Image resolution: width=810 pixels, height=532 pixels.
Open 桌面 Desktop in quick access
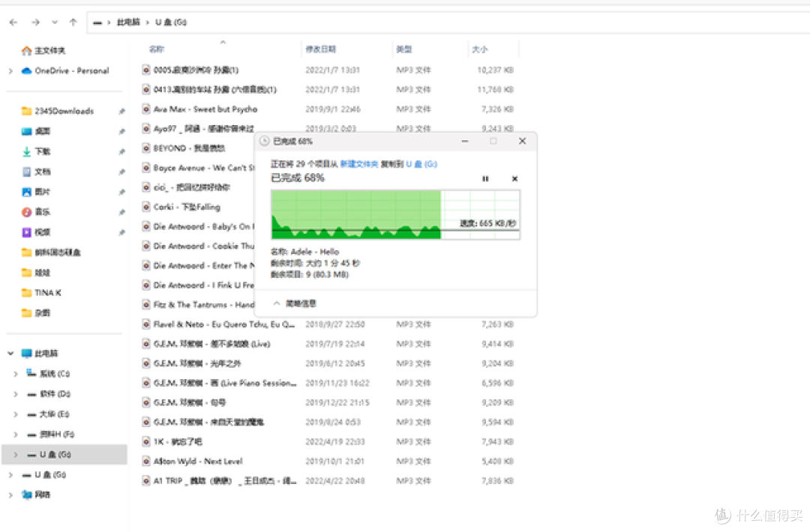36,131
